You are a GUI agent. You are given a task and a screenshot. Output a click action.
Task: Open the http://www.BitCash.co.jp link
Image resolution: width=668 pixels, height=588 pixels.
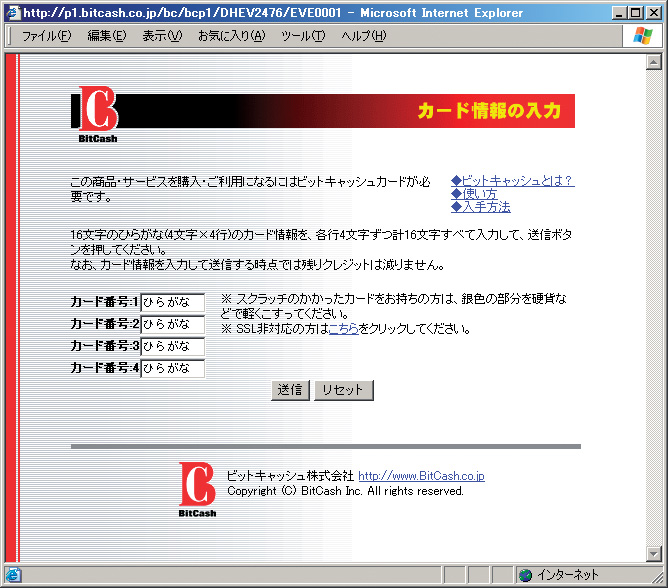click(421, 476)
